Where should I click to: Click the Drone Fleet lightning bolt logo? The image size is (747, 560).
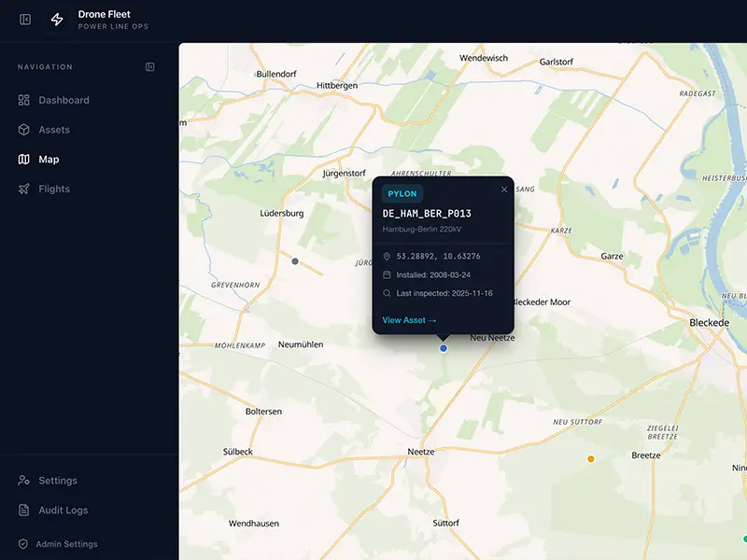click(x=57, y=20)
